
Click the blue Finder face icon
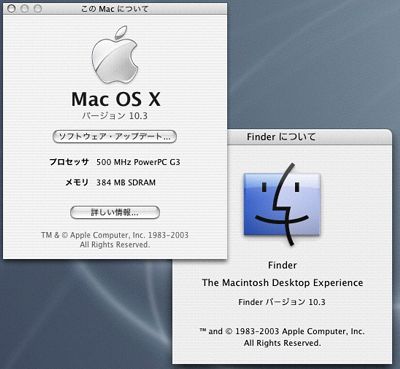click(282, 204)
